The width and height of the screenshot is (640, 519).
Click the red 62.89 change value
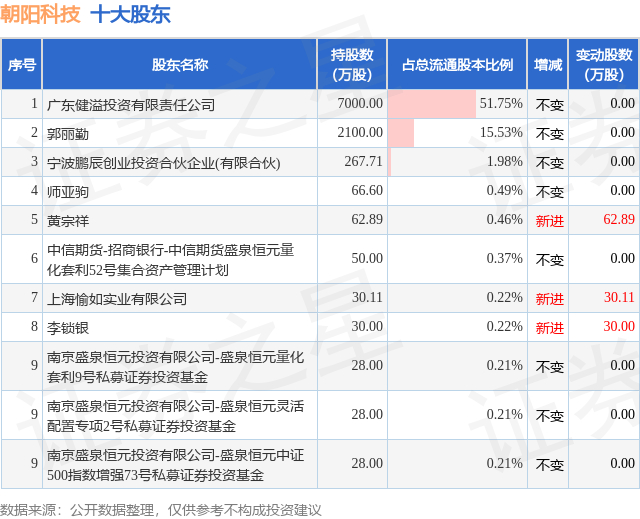pyautogui.click(x=619, y=220)
